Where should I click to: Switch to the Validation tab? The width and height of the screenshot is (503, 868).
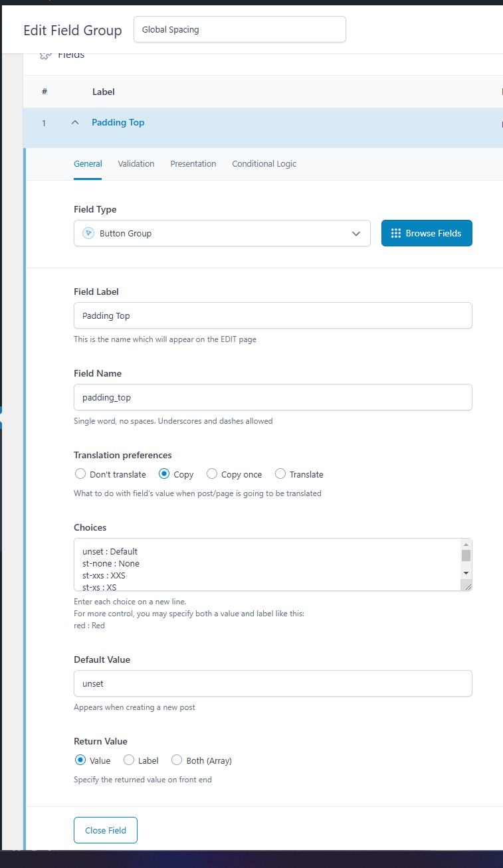click(136, 163)
